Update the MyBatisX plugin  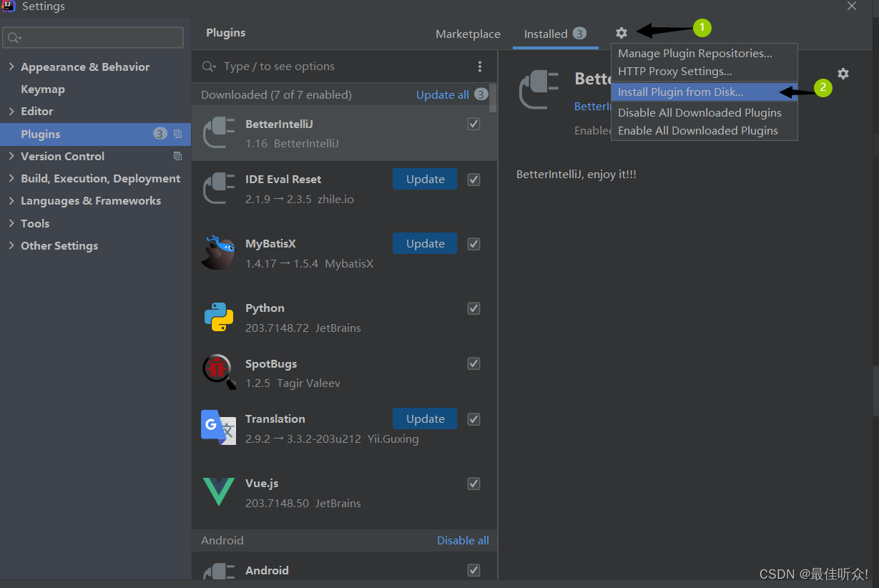425,244
